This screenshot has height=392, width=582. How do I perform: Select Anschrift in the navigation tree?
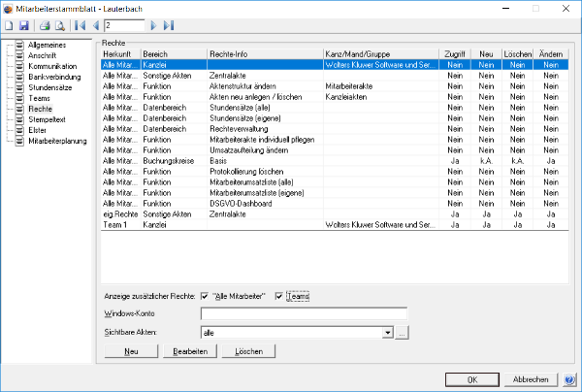tap(43, 55)
